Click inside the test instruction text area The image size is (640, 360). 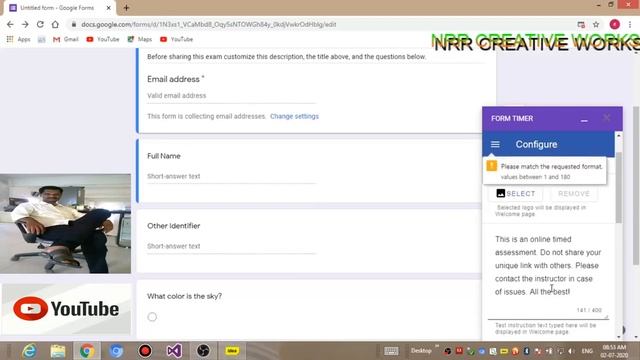click(548, 265)
